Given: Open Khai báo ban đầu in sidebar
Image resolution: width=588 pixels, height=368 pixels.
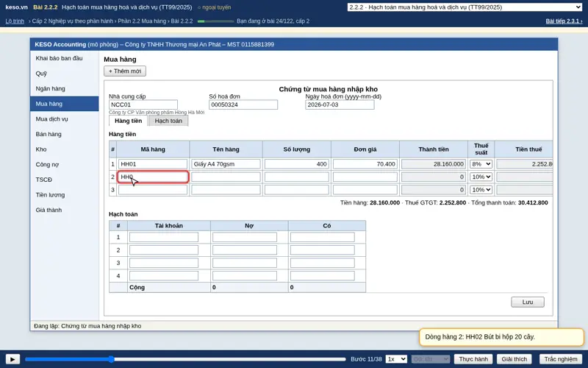Looking at the screenshot, I should [65, 58].
